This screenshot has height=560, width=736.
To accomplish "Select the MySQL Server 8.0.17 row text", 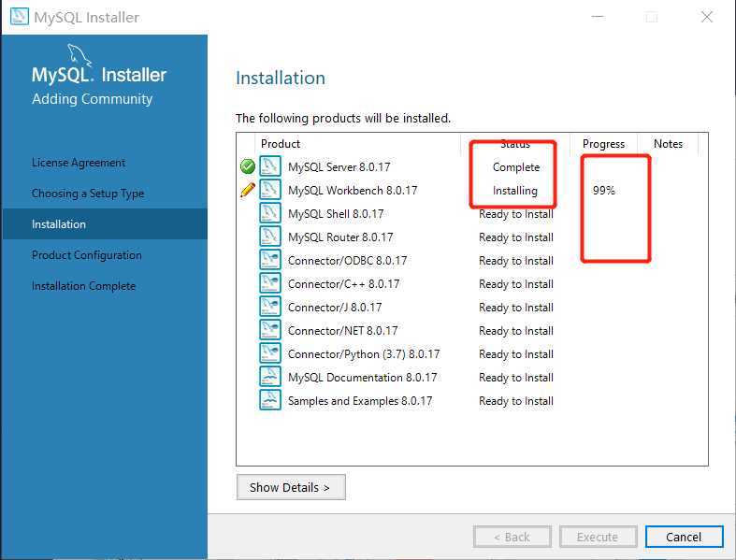I will (x=339, y=167).
